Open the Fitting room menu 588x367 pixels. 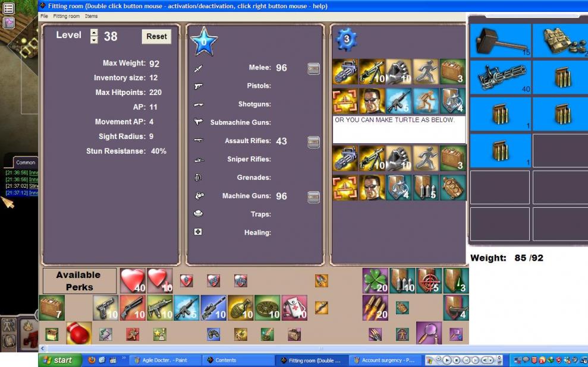67,16
